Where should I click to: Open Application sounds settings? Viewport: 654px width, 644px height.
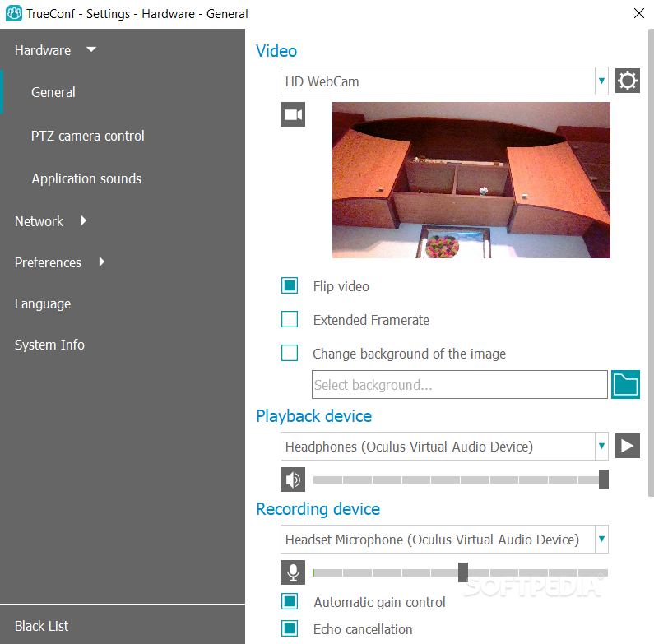coord(86,178)
